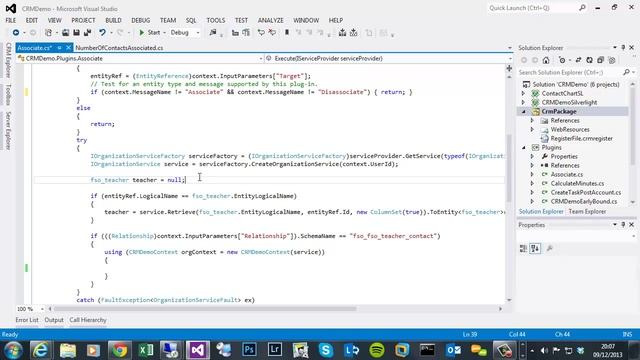Screen dimensions: 640x360
Task: Open Photoshop from the taskbar
Action: [x=249, y=350]
